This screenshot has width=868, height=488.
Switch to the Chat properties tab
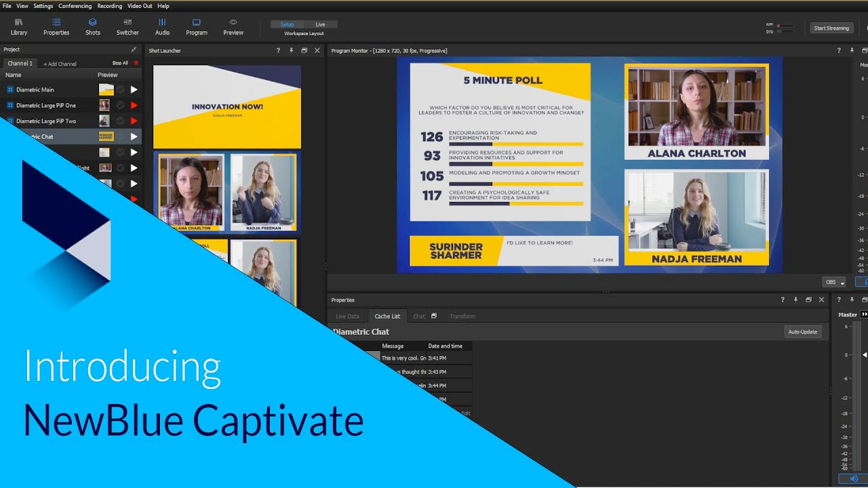419,316
